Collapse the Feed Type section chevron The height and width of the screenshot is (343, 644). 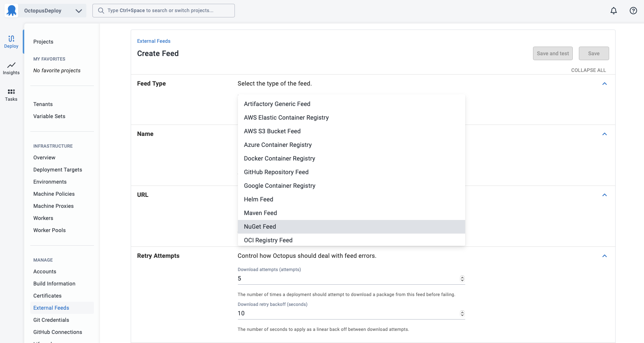[x=605, y=84]
